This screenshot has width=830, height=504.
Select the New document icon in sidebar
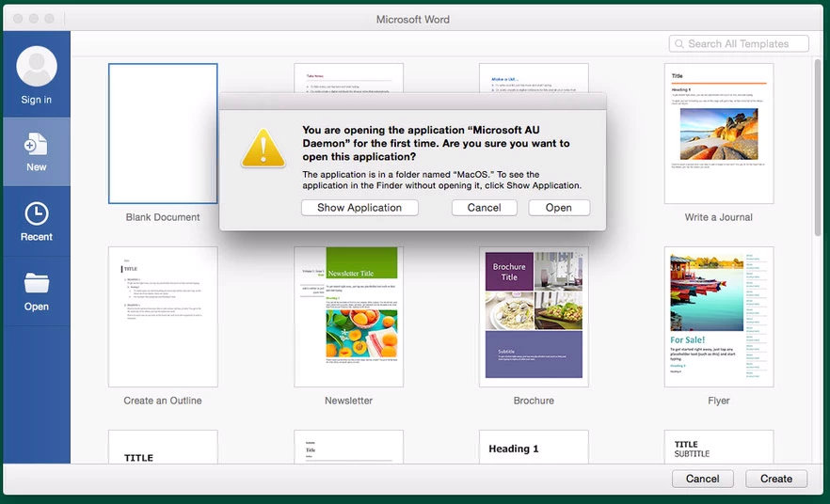(36, 144)
